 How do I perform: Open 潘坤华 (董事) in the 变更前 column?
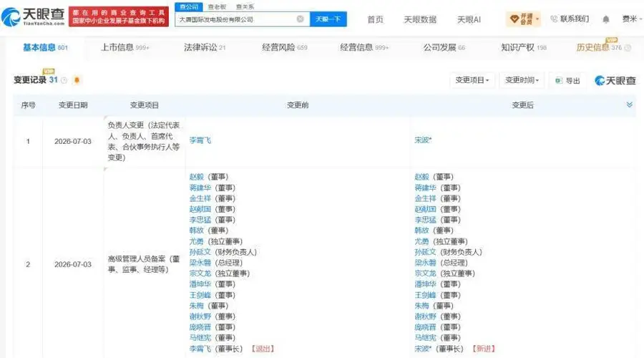[x=200, y=284]
